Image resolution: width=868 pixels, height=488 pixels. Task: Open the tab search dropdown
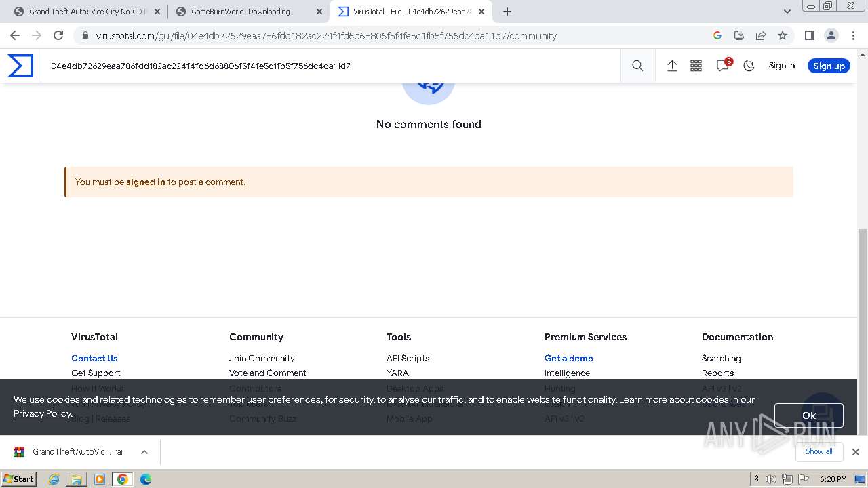[787, 12]
